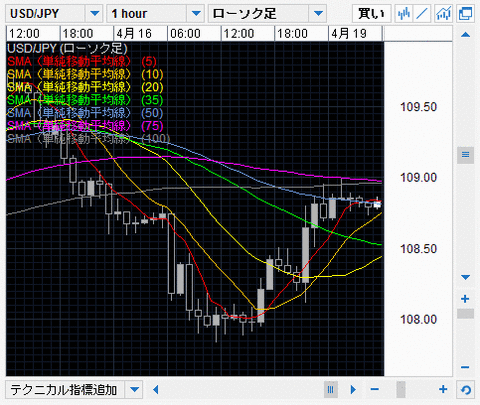Select the SMA (75) magenta legend entry
The width and height of the screenshot is (480, 405).
85,126
